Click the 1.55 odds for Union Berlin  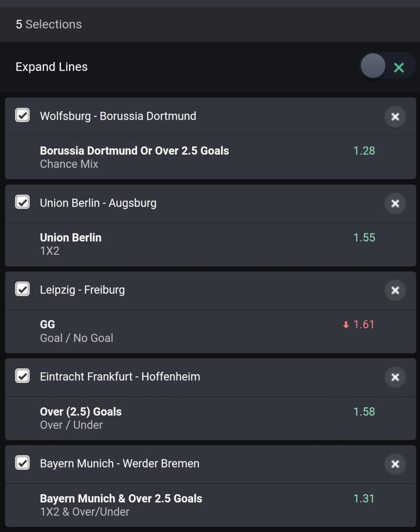[364, 237]
